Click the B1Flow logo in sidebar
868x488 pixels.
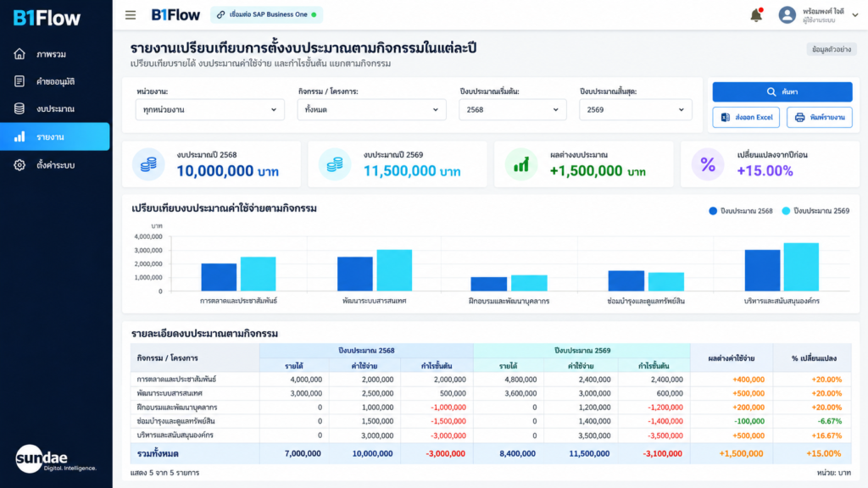[47, 18]
